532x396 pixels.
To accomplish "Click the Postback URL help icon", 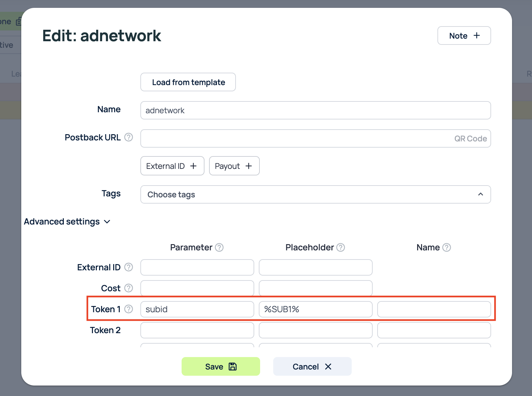I will [129, 137].
